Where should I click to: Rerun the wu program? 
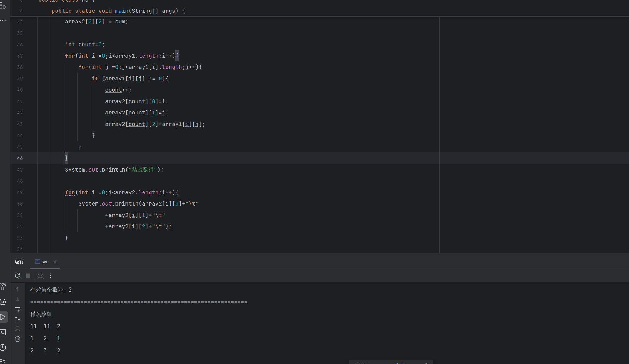[18, 276]
